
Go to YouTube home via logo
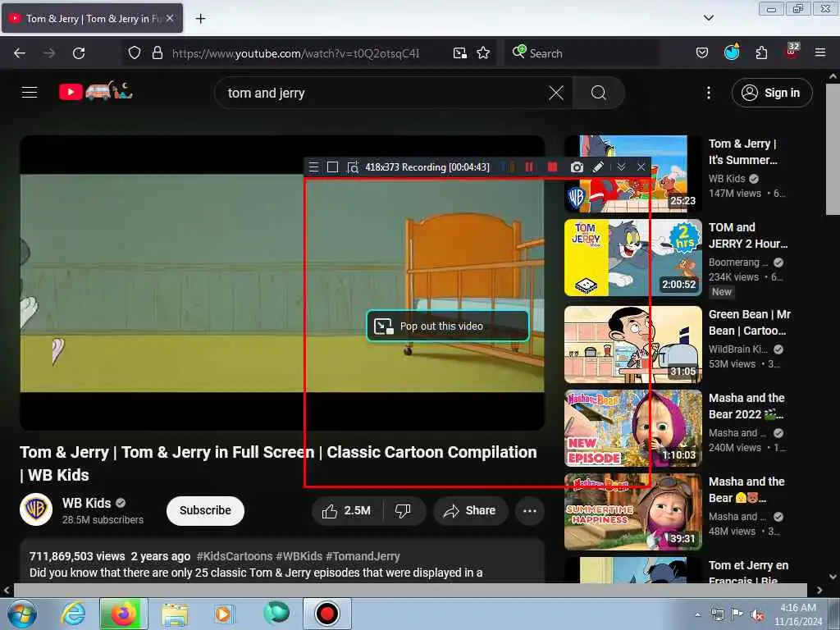(96, 92)
